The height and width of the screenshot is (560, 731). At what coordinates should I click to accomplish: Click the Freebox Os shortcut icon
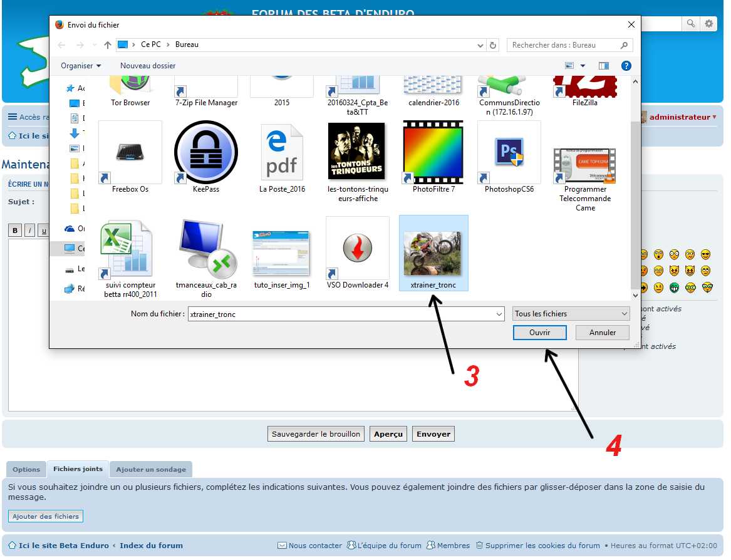click(130, 152)
